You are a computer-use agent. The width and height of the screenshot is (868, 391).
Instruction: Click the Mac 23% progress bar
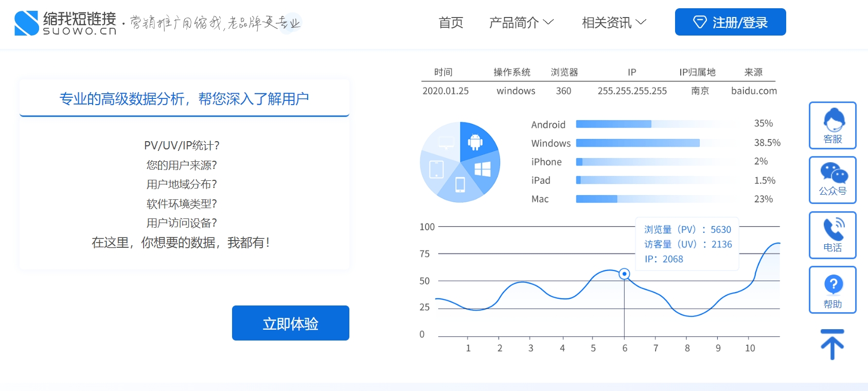point(596,199)
